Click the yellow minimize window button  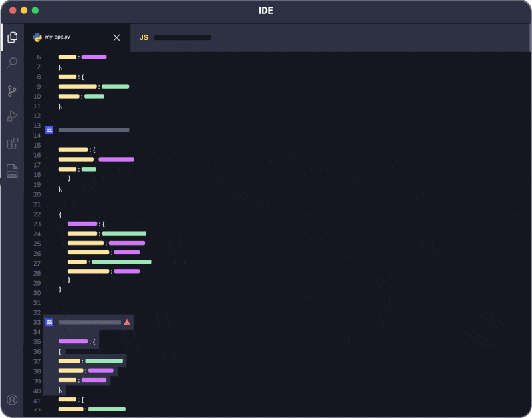coord(24,11)
